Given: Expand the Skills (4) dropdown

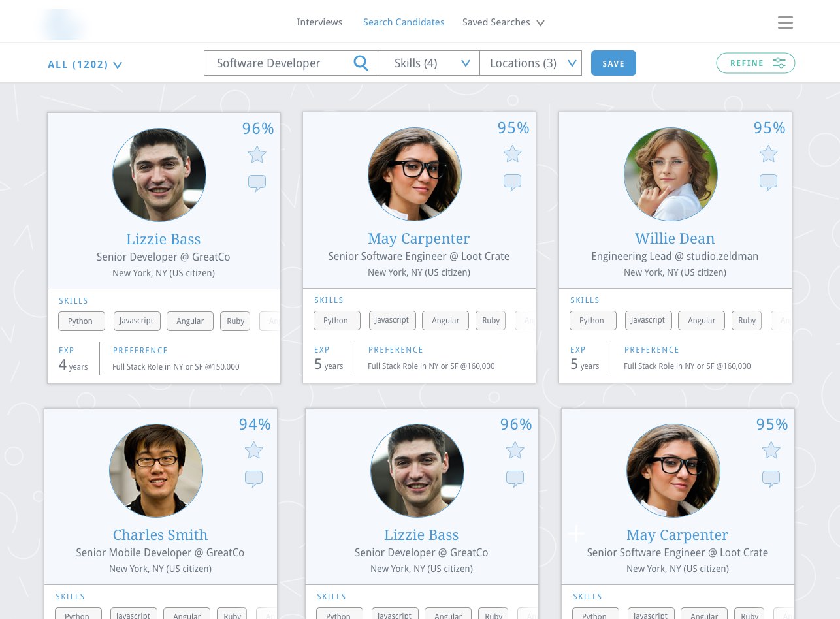Looking at the screenshot, I should coord(428,63).
